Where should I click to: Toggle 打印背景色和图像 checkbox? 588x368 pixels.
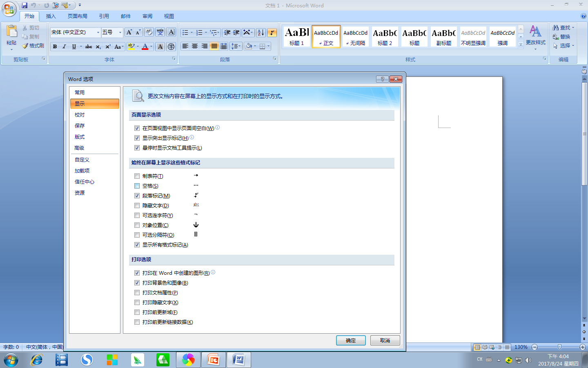tap(137, 283)
